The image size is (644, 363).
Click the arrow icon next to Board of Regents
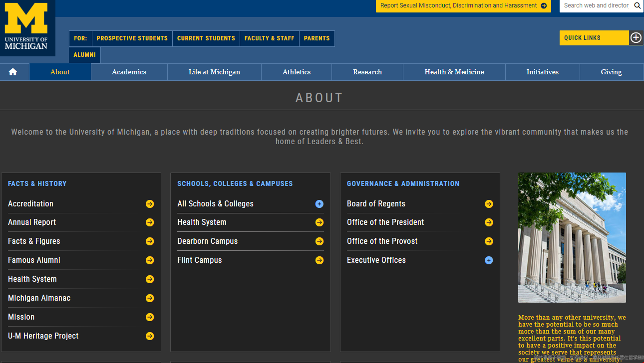[x=489, y=204]
